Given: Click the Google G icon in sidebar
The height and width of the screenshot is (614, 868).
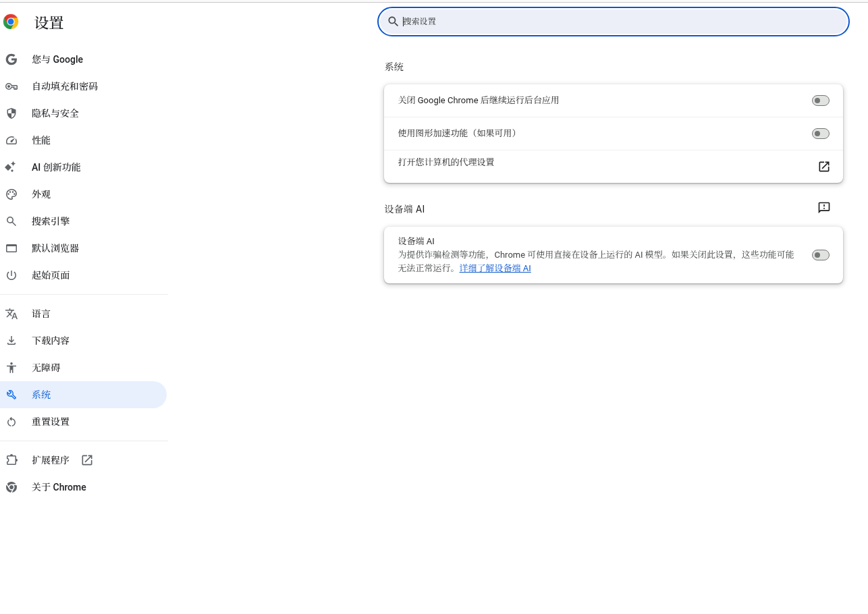Looking at the screenshot, I should (11, 59).
